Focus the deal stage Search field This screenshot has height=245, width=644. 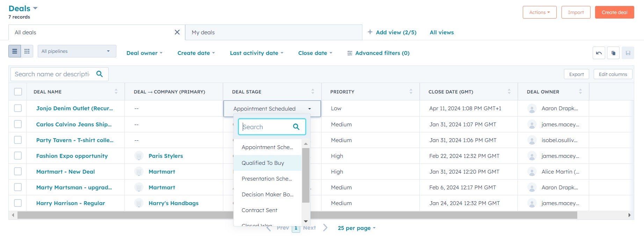(272, 127)
